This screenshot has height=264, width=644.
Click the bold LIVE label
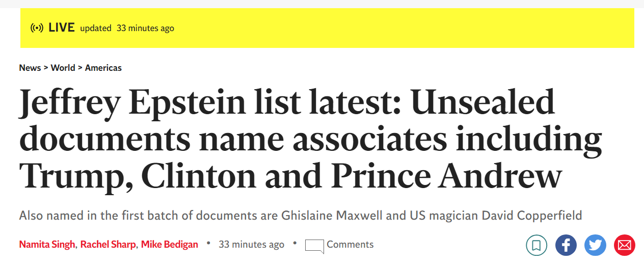point(62,28)
